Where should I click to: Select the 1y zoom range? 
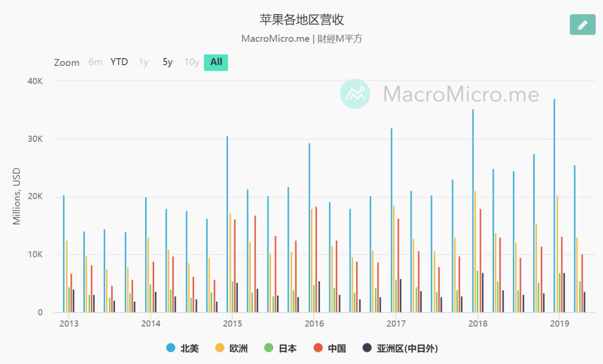point(143,62)
